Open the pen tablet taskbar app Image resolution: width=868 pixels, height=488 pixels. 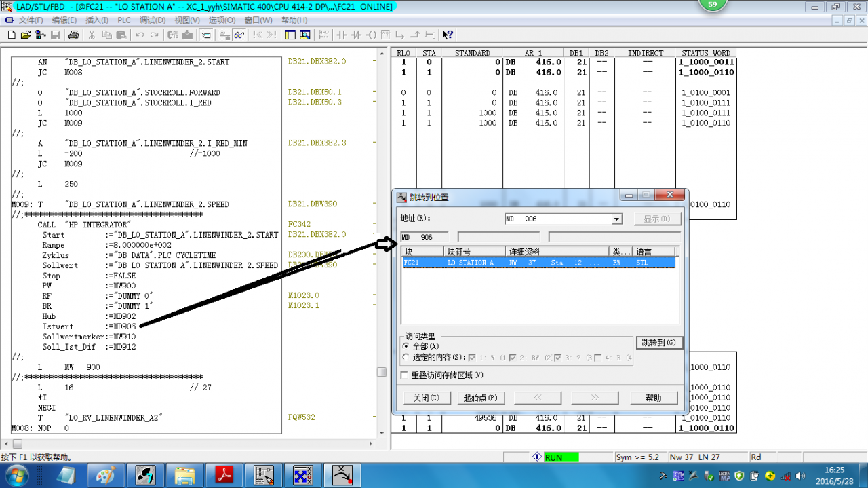(146, 474)
